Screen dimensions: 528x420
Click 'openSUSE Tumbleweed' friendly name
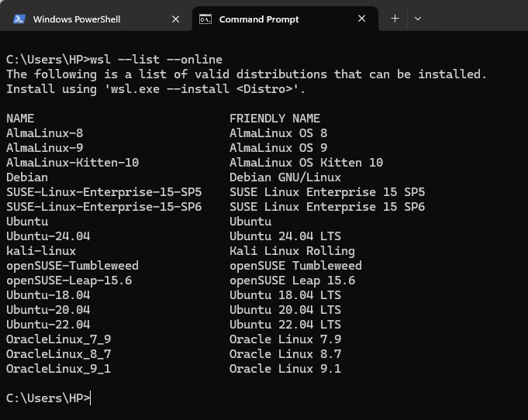(295, 266)
